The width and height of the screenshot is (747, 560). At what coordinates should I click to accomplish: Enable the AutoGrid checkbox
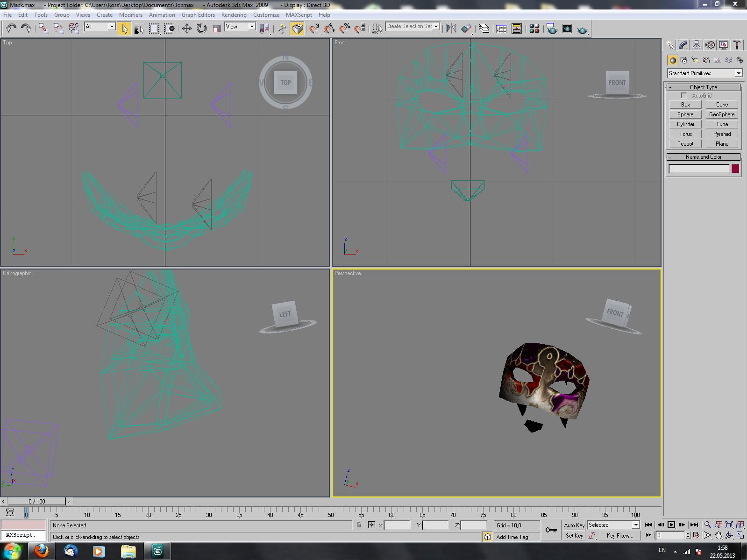coord(684,96)
